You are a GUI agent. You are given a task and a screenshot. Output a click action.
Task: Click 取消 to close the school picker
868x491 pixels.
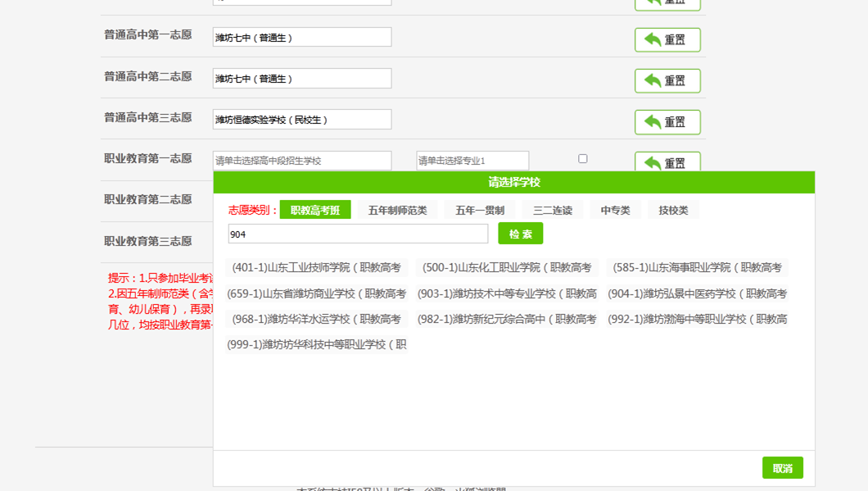(x=783, y=468)
